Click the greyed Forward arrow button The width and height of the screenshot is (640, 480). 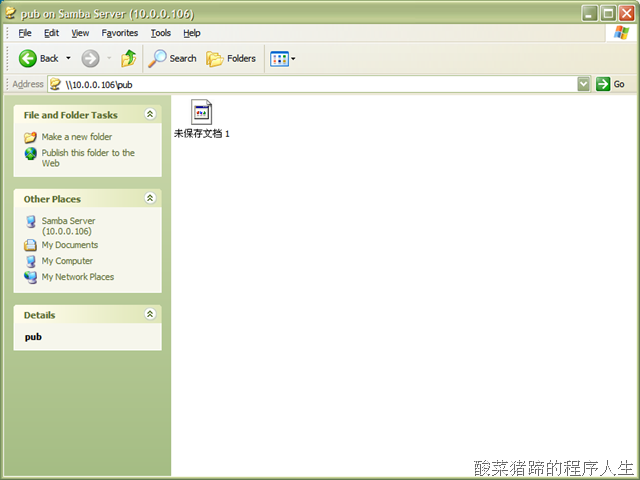tap(90, 58)
